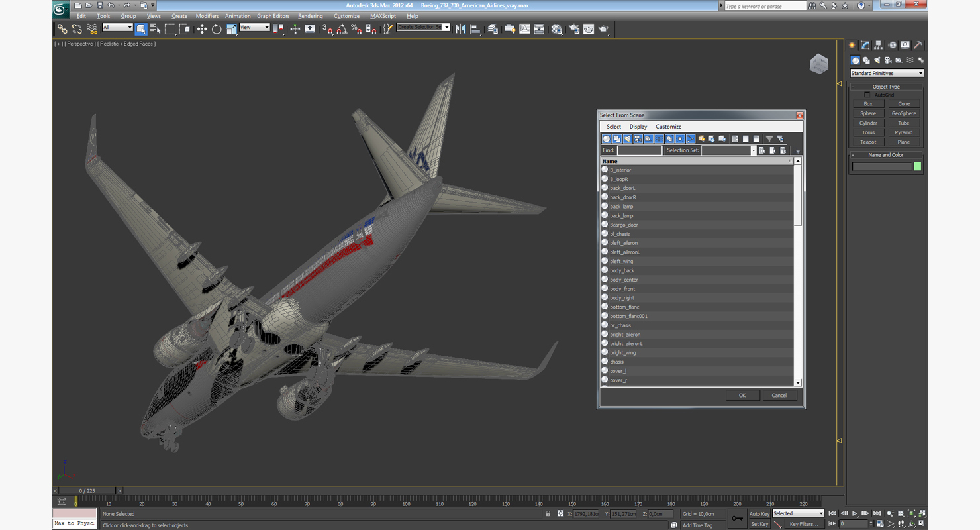Click Bind to Space Warp icon

coord(92,28)
